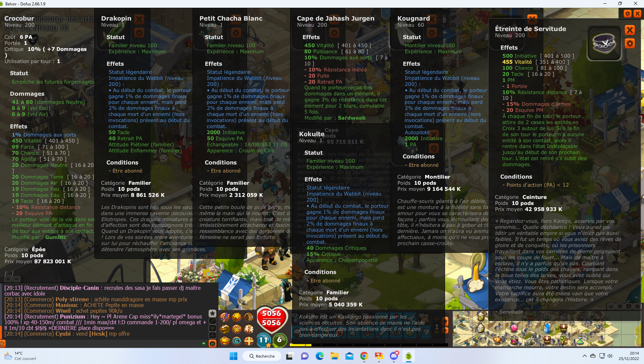Screen dimensions: 644x364
Task: Click the wrench item in shortcut grid
Action: [x=530, y=340]
